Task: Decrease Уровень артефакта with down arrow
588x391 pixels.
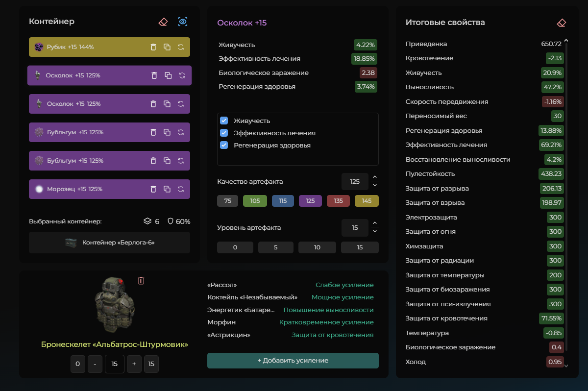Action: [x=375, y=231]
